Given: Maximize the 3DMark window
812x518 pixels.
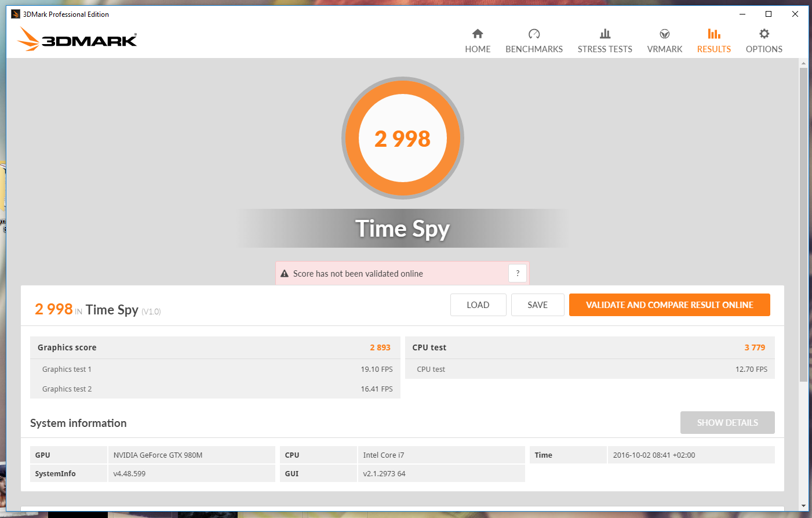Looking at the screenshot, I should pyautogui.click(x=769, y=14).
